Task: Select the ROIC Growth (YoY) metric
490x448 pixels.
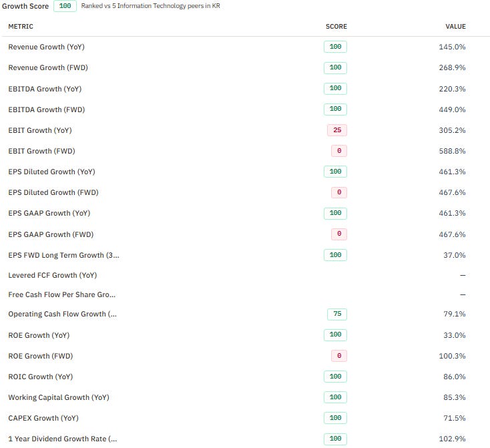Action: 40,377
